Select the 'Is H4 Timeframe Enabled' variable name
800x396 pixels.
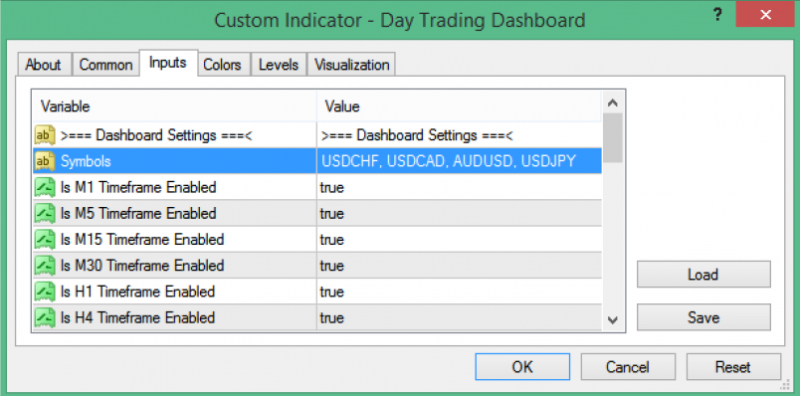(138, 317)
